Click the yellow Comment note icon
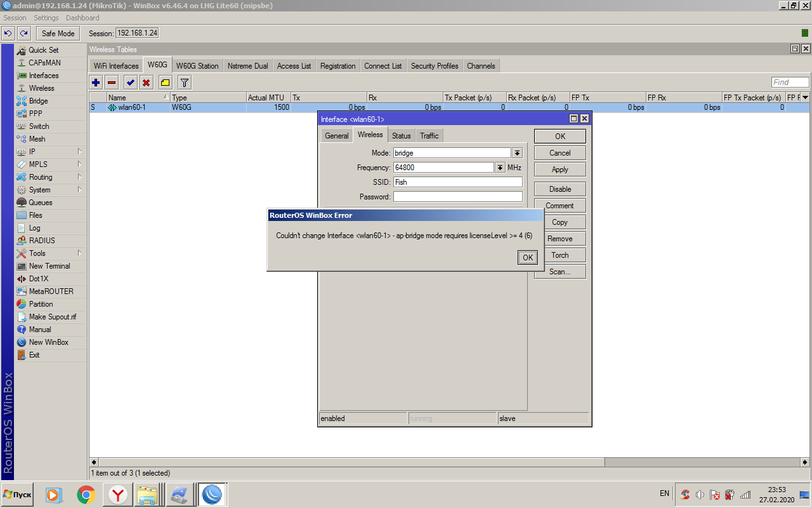This screenshot has height=508, width=812. click(x=165, y=83)
